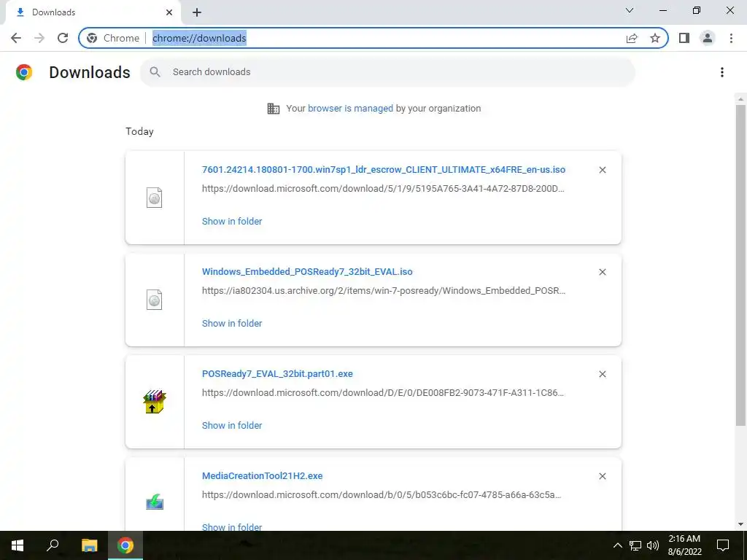Open the Chrome profile avatar menu
Image resolution: width=747 pixels, height=560 pixels.
tap(708, 38)
